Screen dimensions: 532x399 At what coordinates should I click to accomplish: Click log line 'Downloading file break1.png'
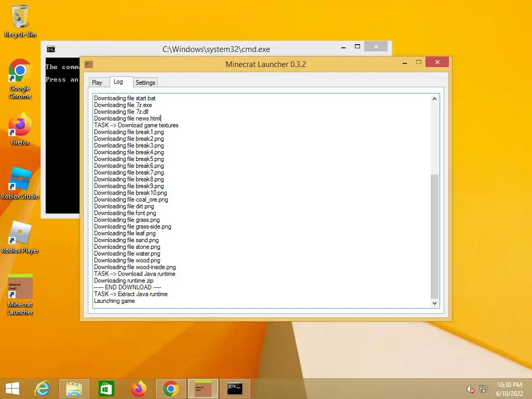click(129, 132)
